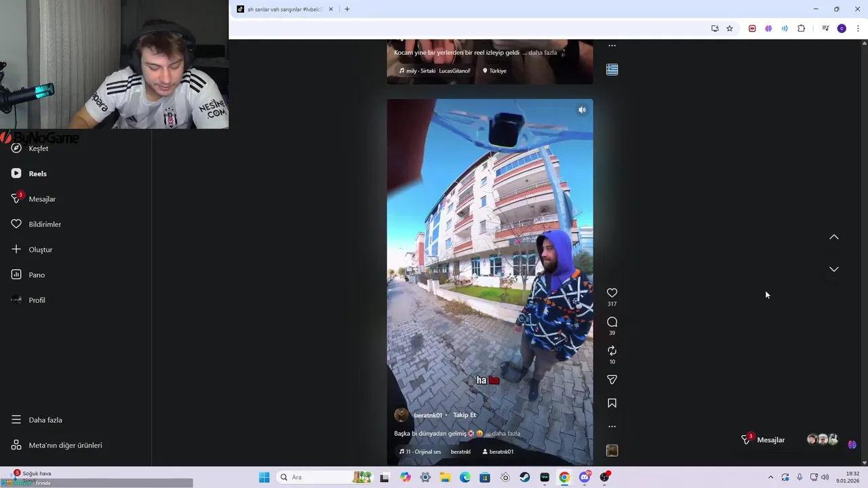Viewport: 868px width, 488px height.
Task: Go to previous reel with up chevron
Action: point(834,237)
